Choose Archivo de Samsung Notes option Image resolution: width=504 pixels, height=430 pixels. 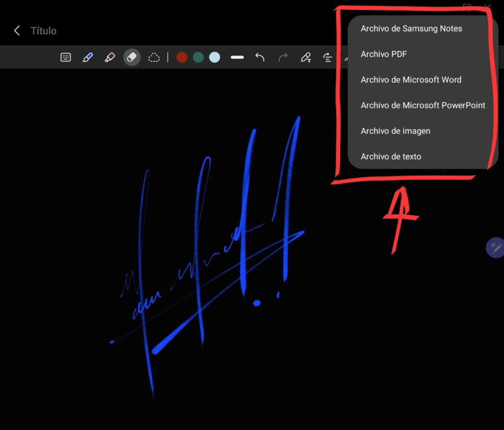[411, 29]
